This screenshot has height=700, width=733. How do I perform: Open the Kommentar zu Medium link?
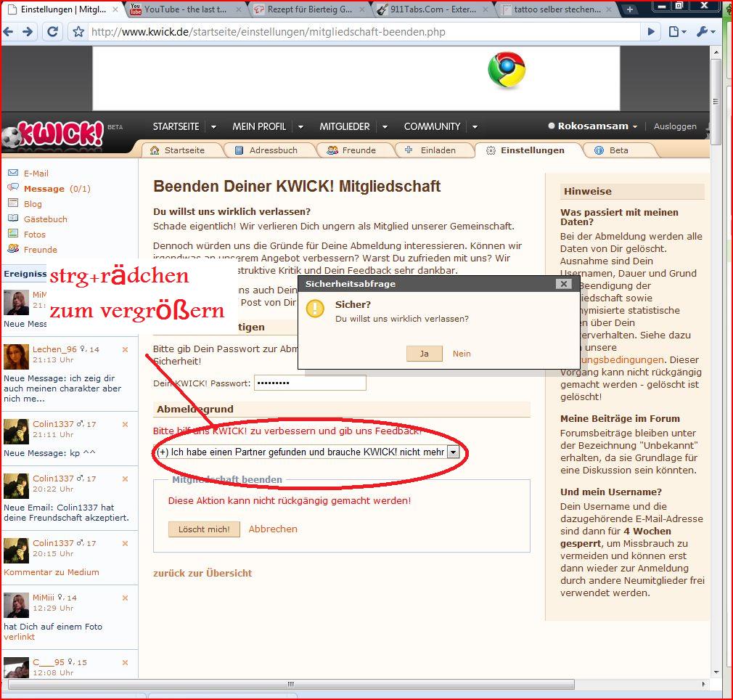click(52, 572)
